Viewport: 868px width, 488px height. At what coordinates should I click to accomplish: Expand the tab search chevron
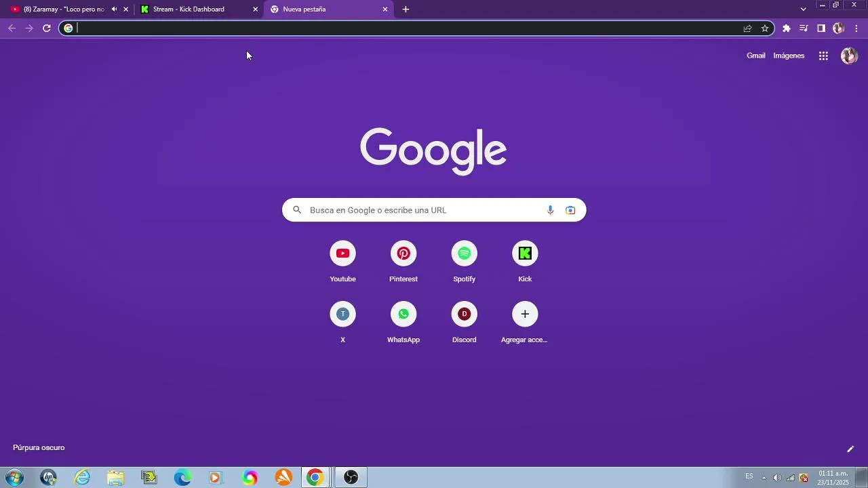click(x=803, y=9)
